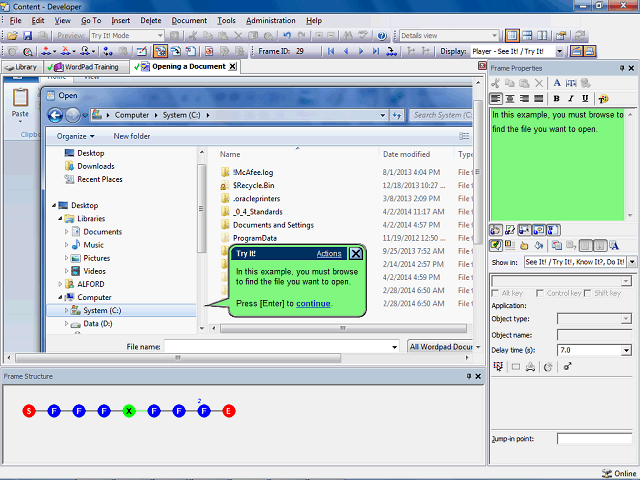The height and width of the screenshot is (480, 640).
Task: Pin the Frame Properties panel
Action: point(622,68)
